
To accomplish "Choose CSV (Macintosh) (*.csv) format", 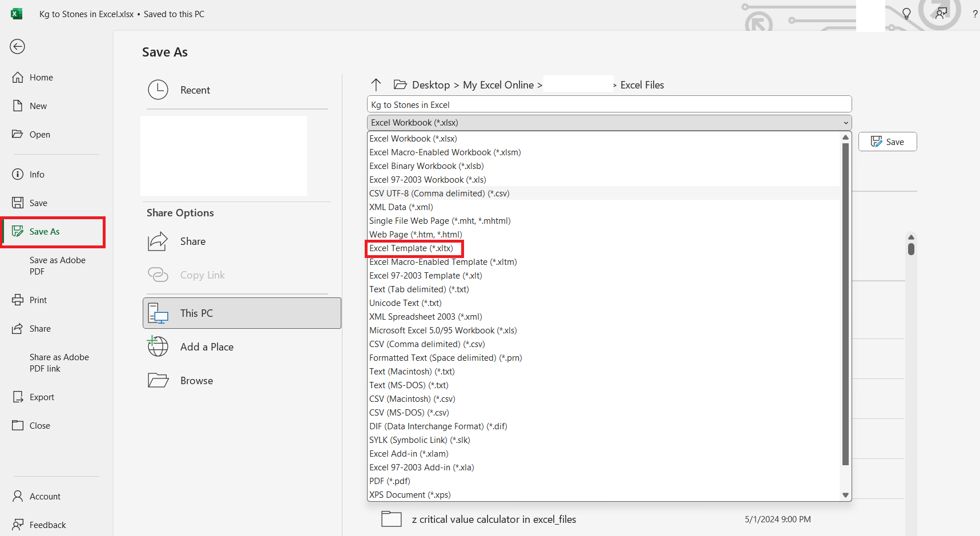I will click(604, 399).
